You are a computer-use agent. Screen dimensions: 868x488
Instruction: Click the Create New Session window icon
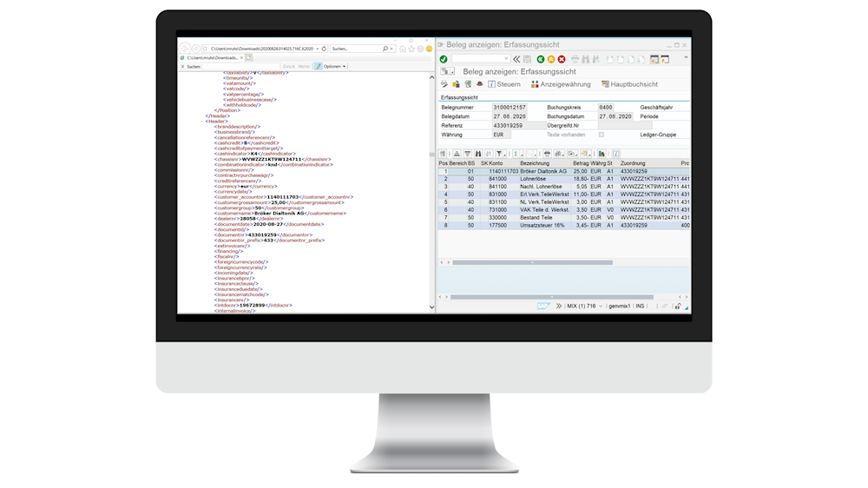point(654,59)
